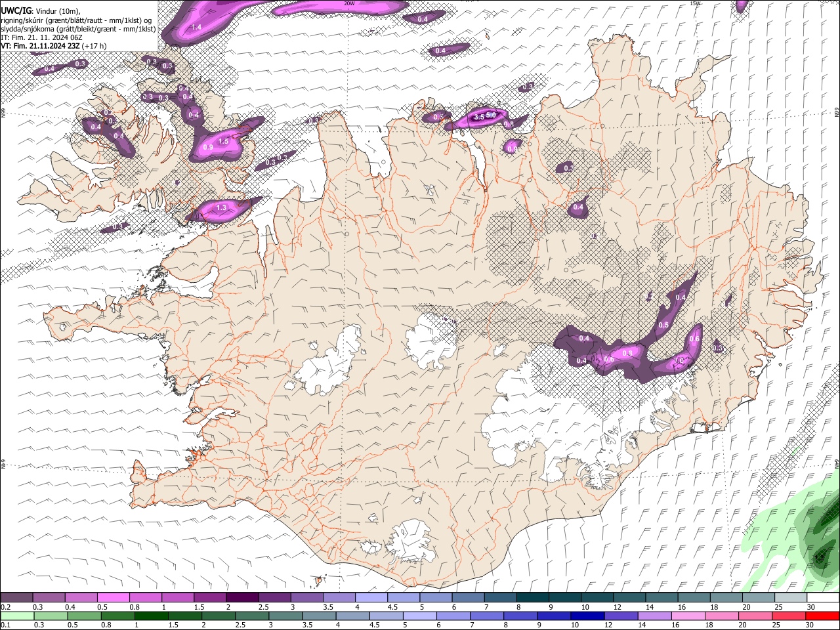Click the '1.5' snowfall value in Westfjords
840x630 pixels.
click(222, 141)
